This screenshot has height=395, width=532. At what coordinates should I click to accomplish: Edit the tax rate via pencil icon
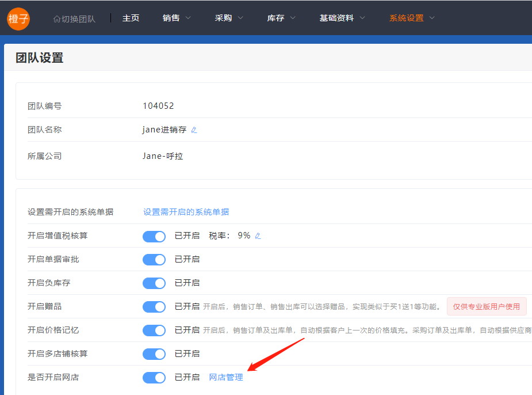(258, 236)
